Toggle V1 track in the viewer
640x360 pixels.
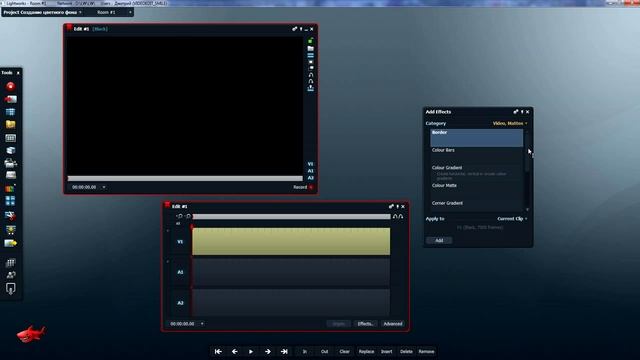(311, 164)
